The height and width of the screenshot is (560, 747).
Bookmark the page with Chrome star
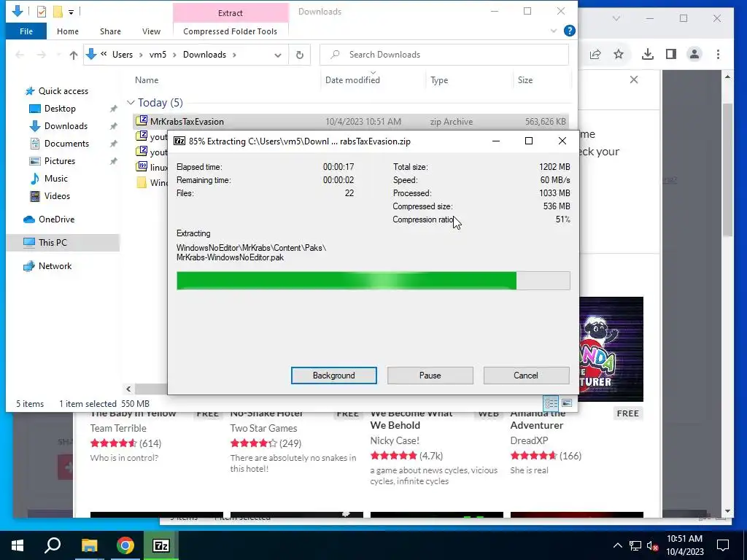tap(619, 54)
